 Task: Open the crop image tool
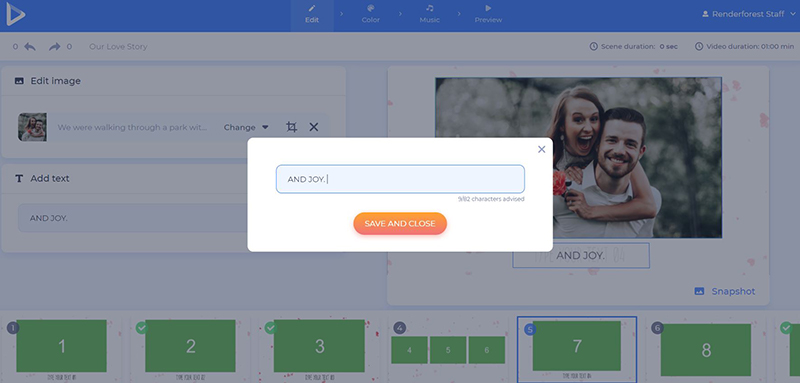291,127
